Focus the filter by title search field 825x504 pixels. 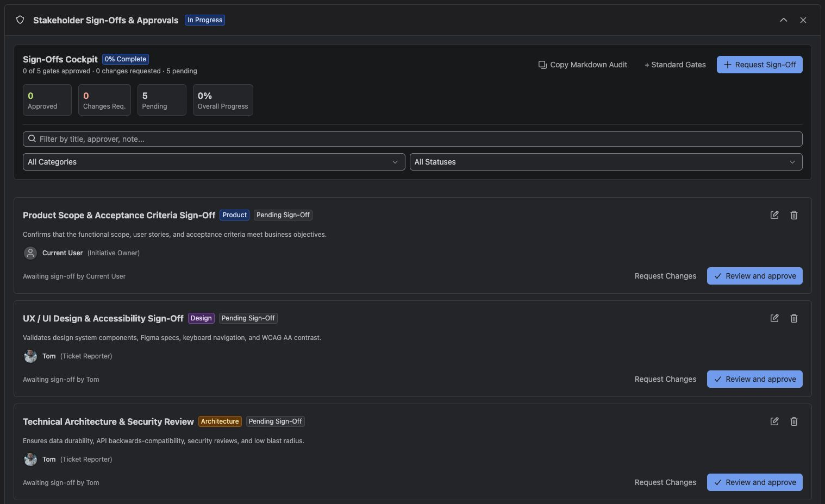tap(412, 139)
